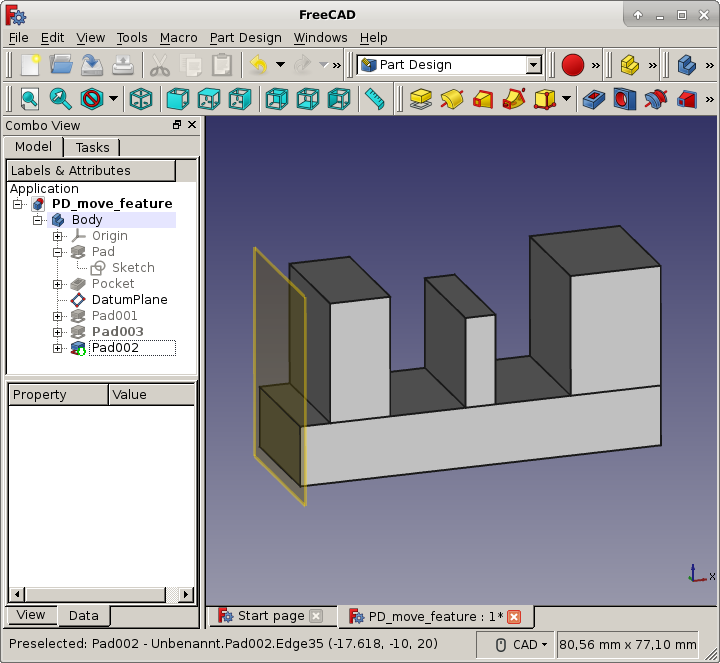Click property panel right scroll arrow
This screenshot has height=663, width=720.
pyautogui.click(x=186, y=595)
